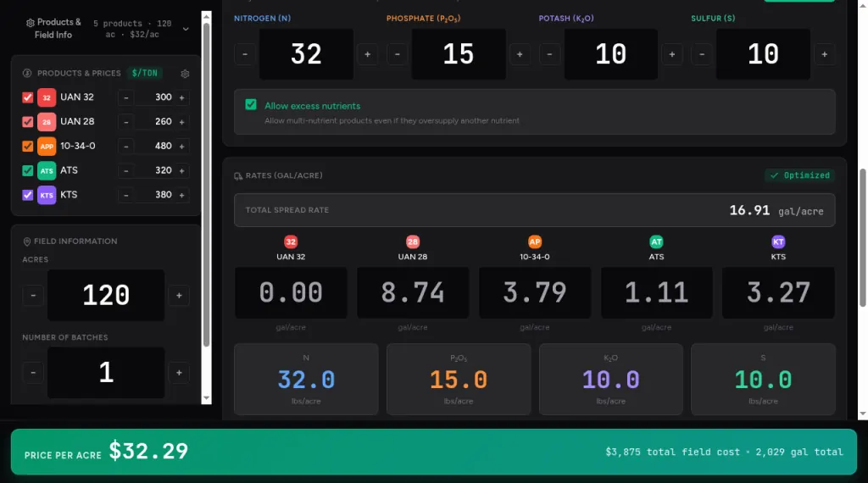Image resolution: width=868 pixels, height=483 pixels.
Task: Edit the UAN 28 price field 260
Action: pyautogui.click(x=154, y=122)
